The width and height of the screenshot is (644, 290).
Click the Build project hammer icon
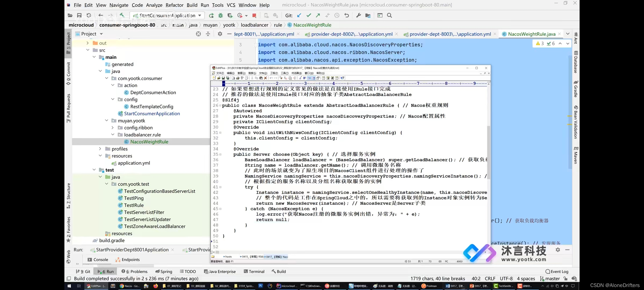click(122, 15)
